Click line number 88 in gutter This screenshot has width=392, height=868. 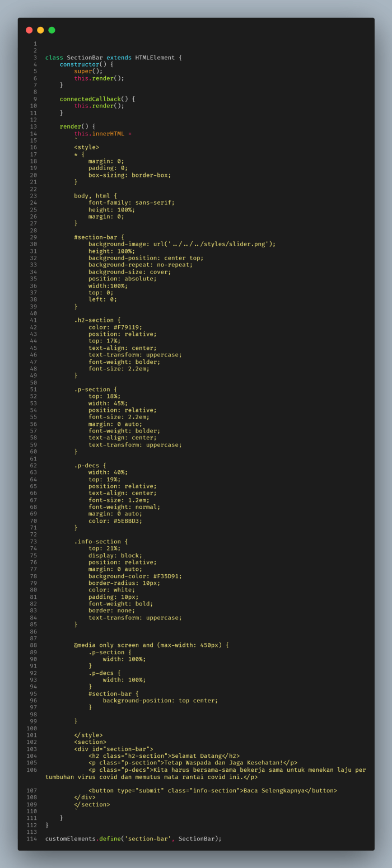tap(34, 645)
